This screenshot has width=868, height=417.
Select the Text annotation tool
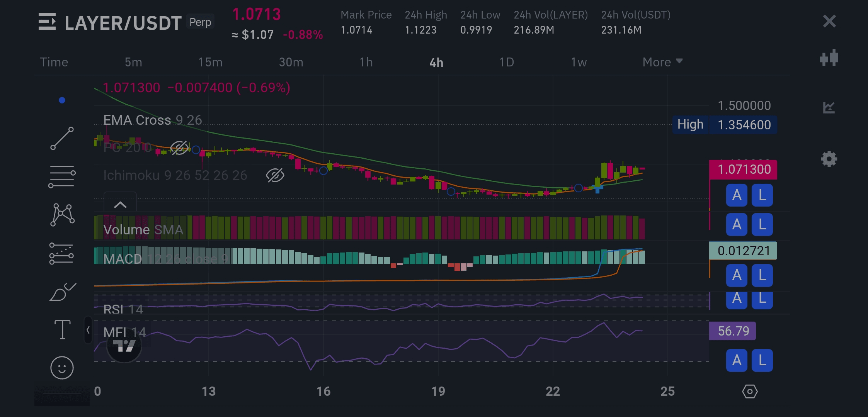(x=62, y=330)
